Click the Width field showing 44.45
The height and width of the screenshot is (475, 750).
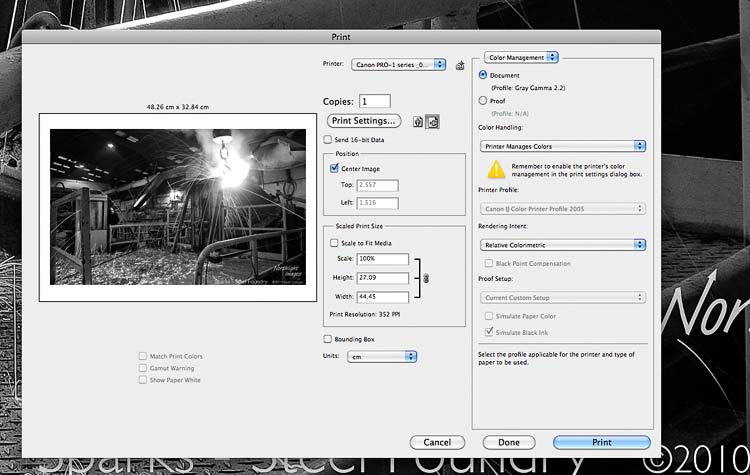[x=383, y=297]
